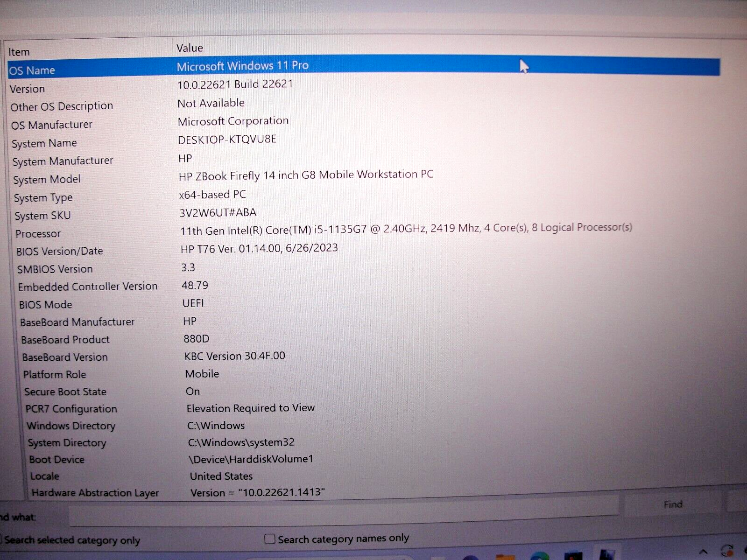Click the value 'Elevation Required to View'
The width and height of the screenshot is (747, 560).
251,408
